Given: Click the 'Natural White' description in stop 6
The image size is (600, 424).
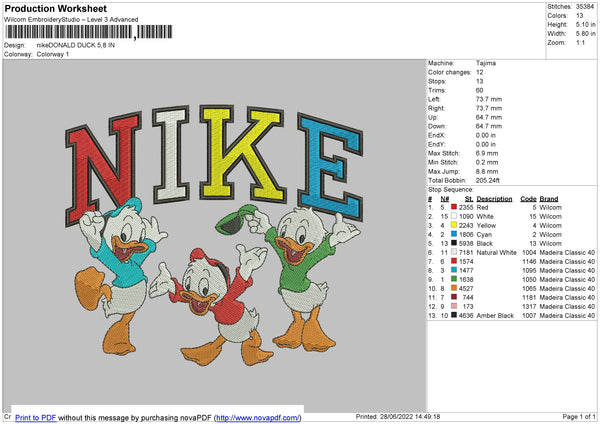Looking at the screenshot, I should pyautogui.click(x=496, y=253).
